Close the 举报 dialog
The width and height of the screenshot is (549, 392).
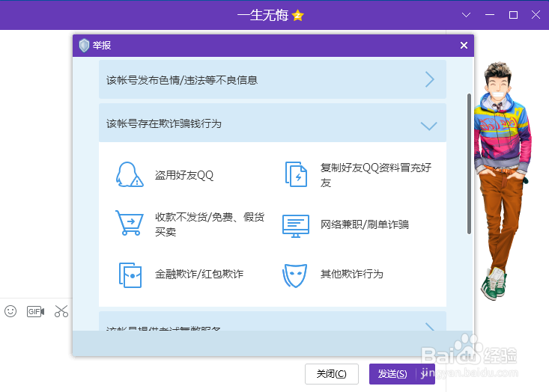click(464, 45)
